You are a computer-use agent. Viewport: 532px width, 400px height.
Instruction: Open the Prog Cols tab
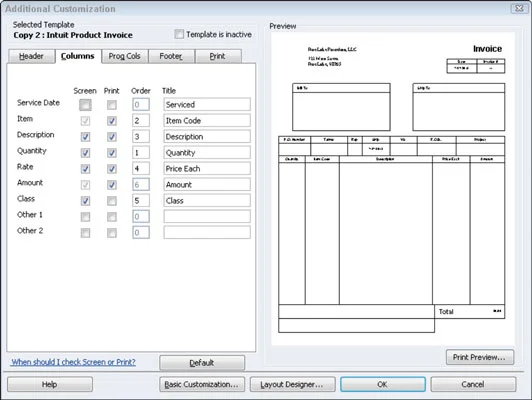(x=125, y=56)
